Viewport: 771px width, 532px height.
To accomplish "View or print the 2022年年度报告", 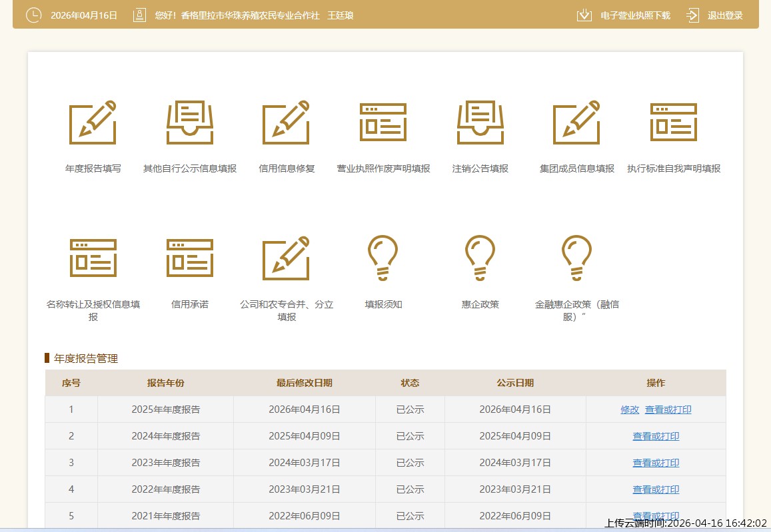I will pyautogui.click(x=656, y=489).
